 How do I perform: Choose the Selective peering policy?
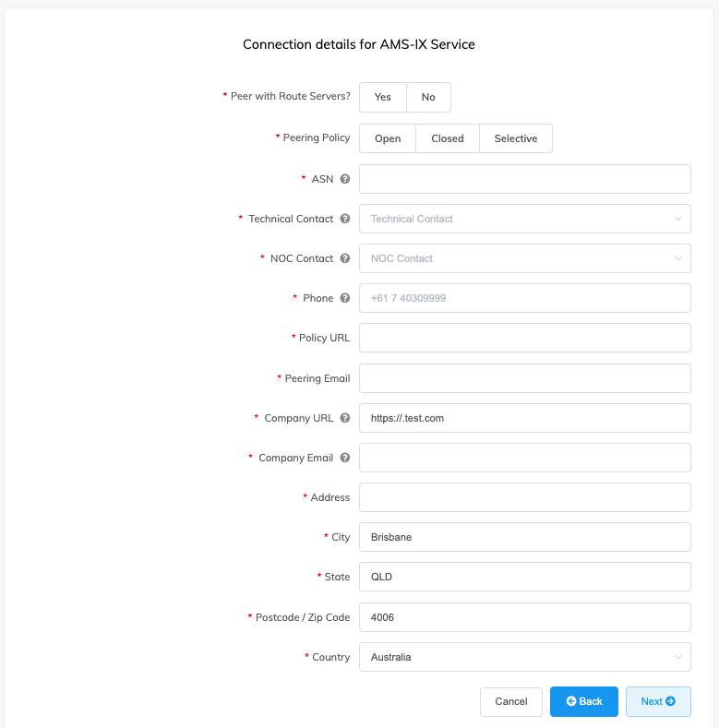click(x=515, y=138)
